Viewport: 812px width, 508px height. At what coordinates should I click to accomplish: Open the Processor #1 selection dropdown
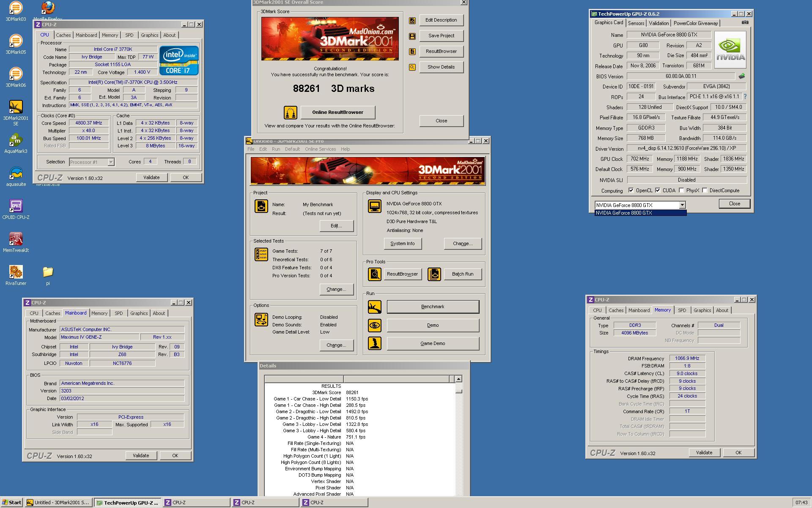click(111, 162)
